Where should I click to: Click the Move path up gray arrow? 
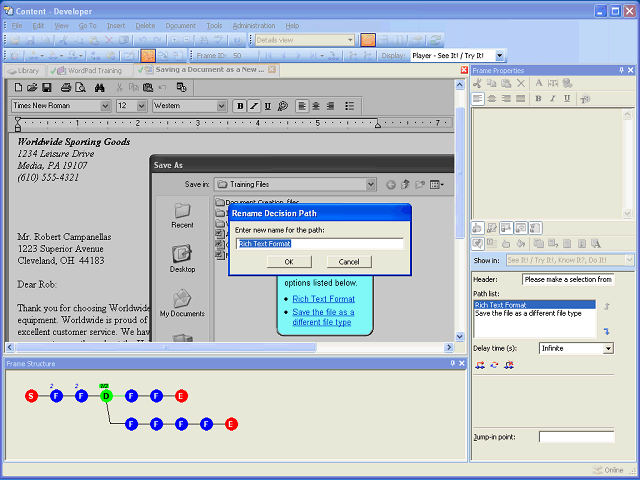click(607, 306)
